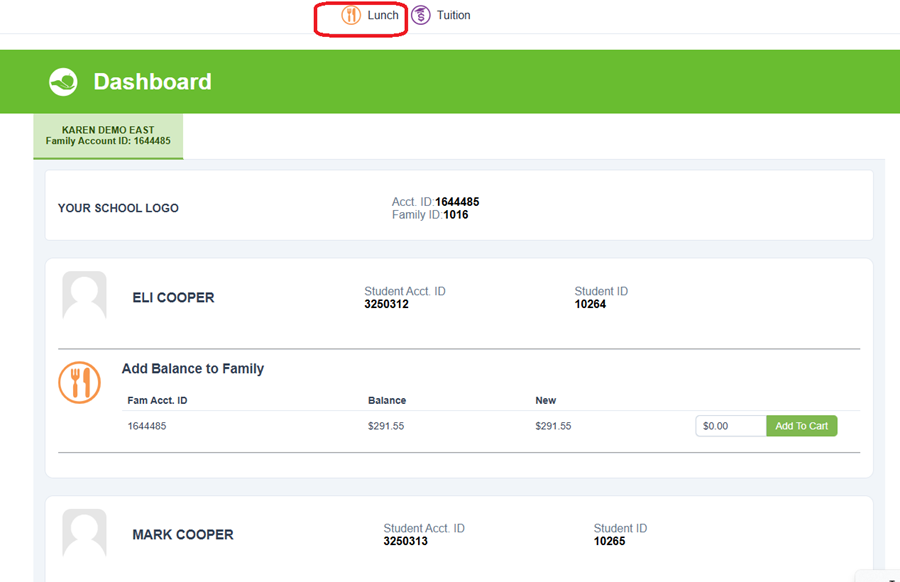Image resolution: width=900 pixels, height=582 pixels.
Task: Open the Tuition menu label
Action: (453, 15)
